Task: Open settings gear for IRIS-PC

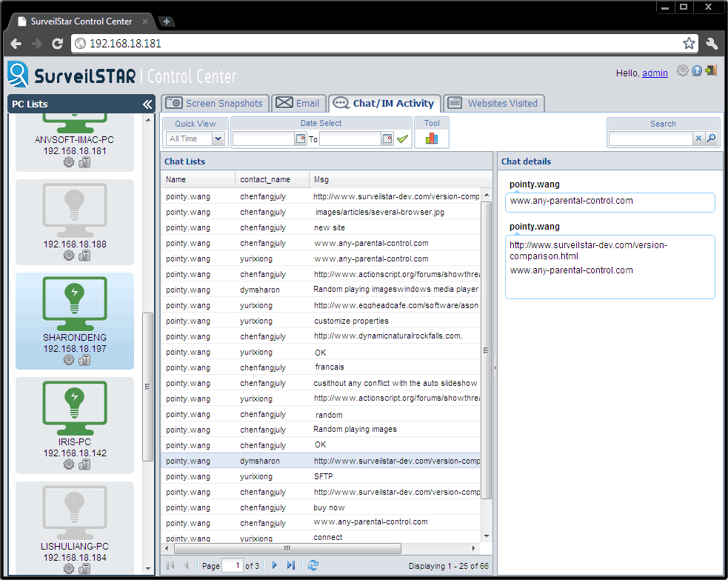Action: 69,464
